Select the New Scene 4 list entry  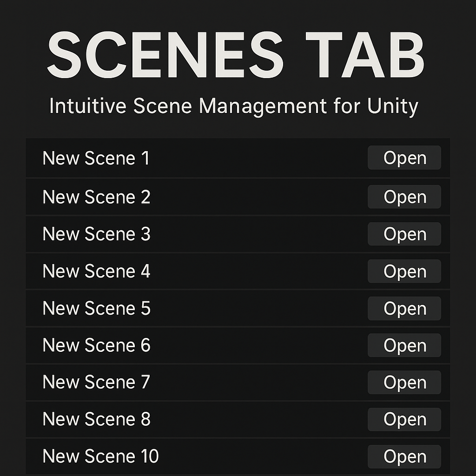pyautogui.click(x=238, y=271)
